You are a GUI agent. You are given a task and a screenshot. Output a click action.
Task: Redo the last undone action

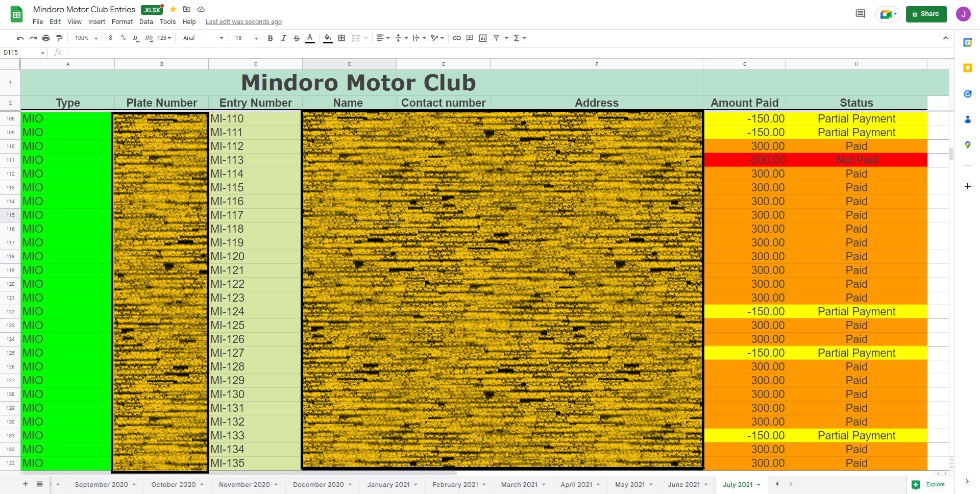(x=33, y=38)
